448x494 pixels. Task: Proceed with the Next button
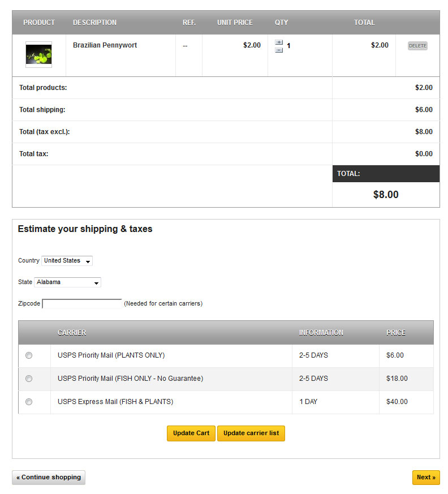tap(426, 477)
